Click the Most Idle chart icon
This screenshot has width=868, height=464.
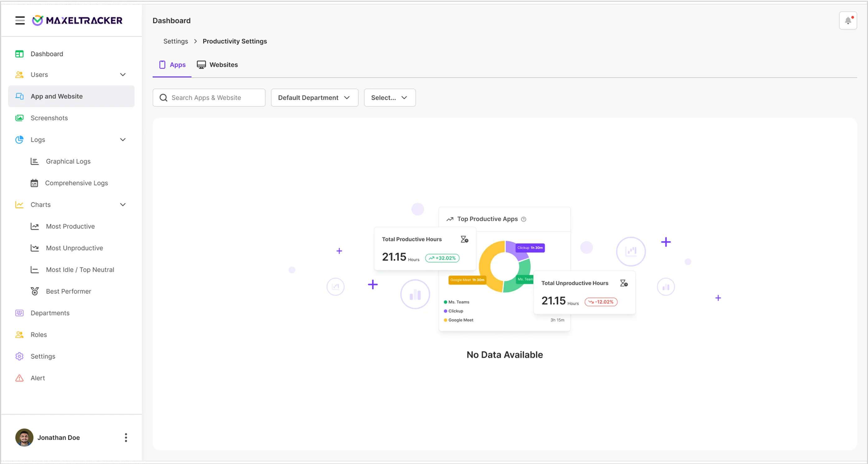(x=34, y=270)
